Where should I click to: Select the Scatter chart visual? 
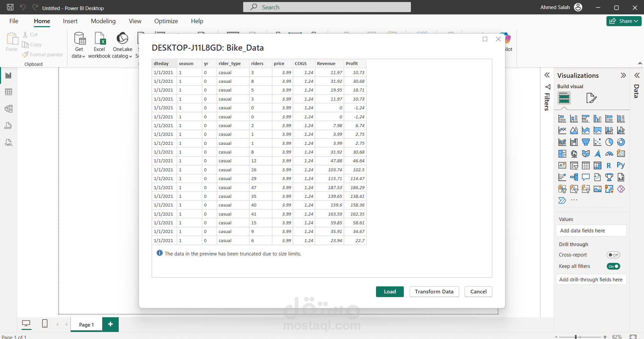[597, 142]
